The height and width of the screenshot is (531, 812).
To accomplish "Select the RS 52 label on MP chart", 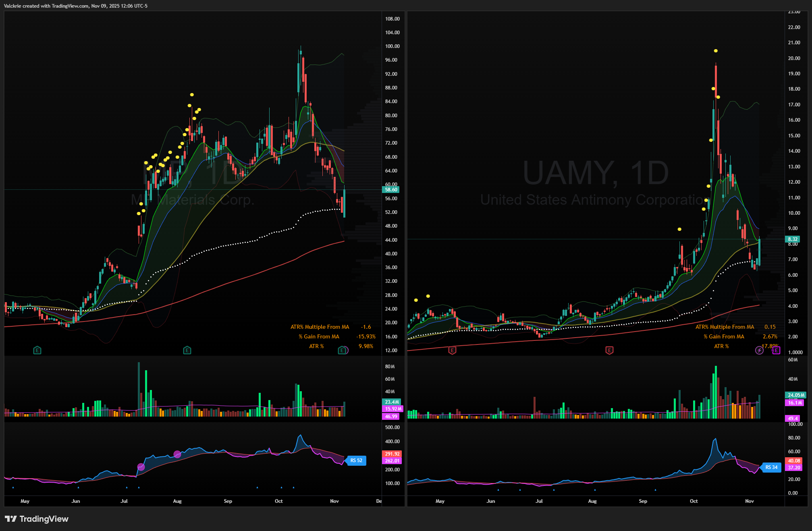I will [x=356, y=460].
